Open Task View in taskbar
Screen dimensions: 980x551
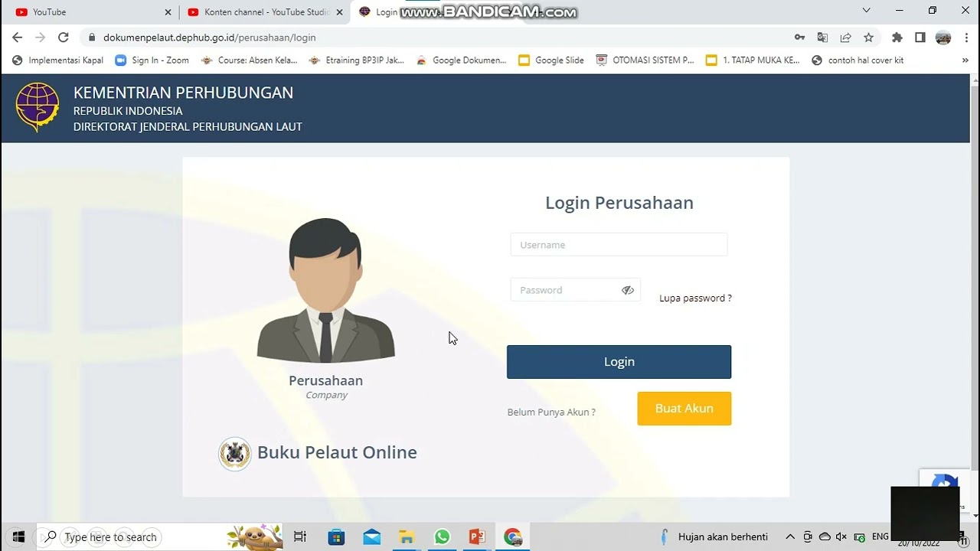click(300, 536)
